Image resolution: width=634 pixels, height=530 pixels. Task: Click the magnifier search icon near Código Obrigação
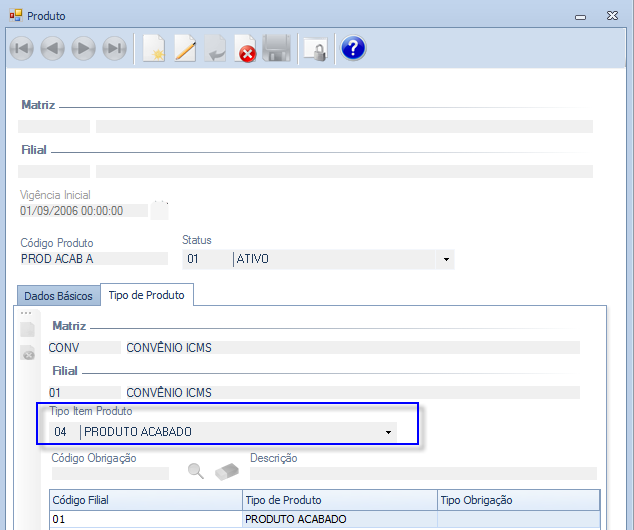(196, 471)
